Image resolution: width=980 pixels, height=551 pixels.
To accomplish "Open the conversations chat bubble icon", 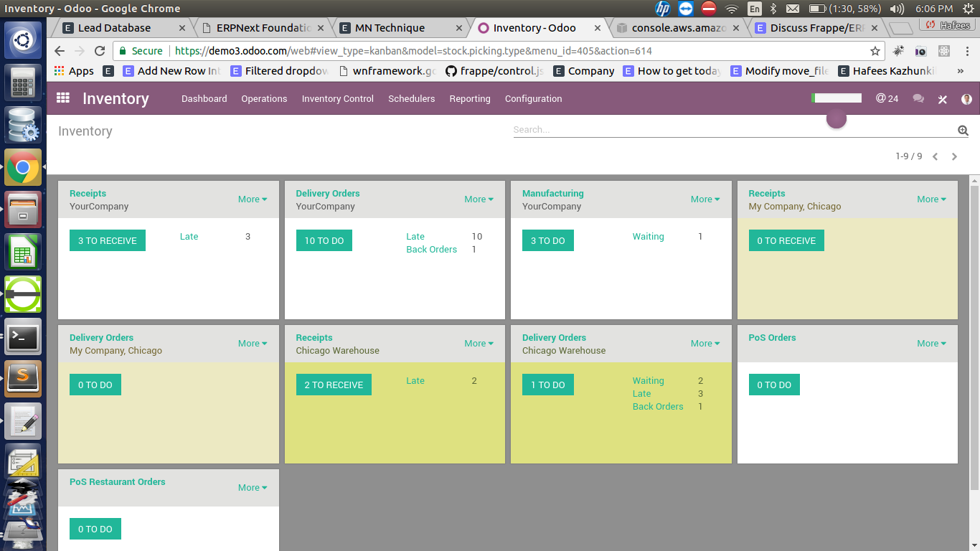I will 918,99.
